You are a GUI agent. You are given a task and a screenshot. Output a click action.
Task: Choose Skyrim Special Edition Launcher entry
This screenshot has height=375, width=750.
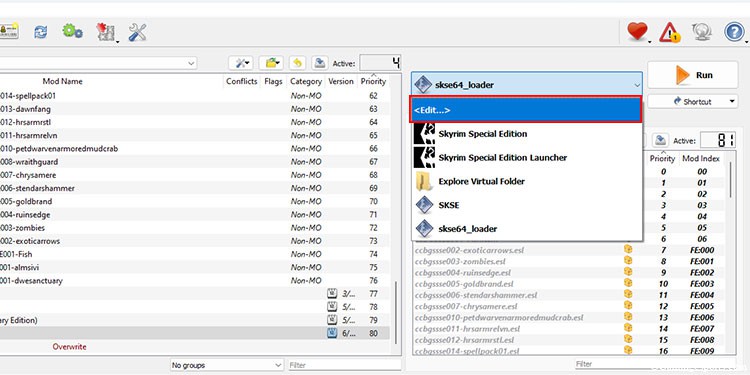(526, 157)
